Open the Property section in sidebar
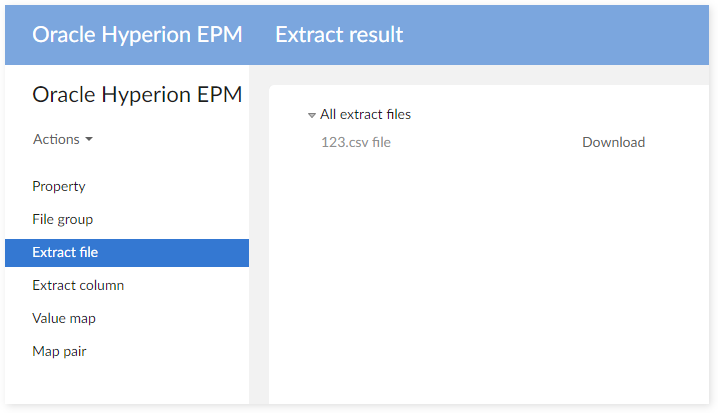The height and width of the screenshot is (413, 718). pyautogui.click(x=59, y=186)
